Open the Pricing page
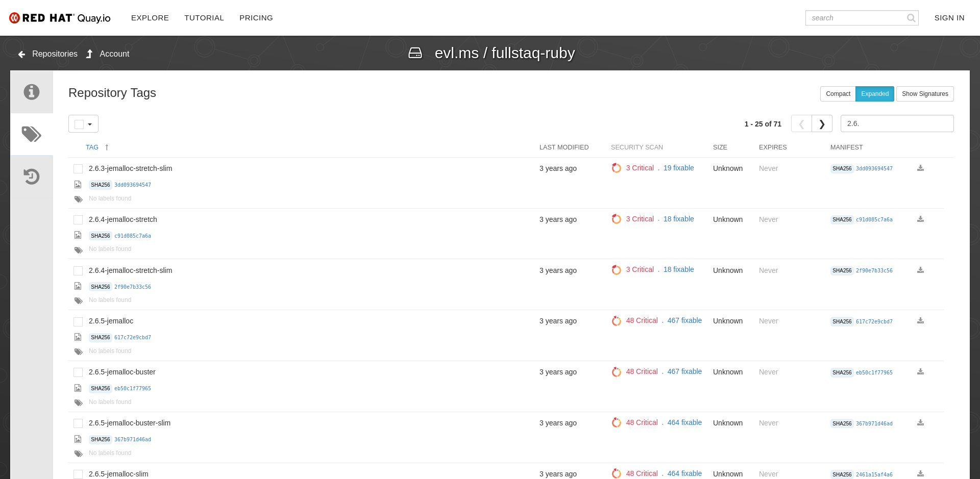Viewport: 980px width, 479px height. (256, 18)
